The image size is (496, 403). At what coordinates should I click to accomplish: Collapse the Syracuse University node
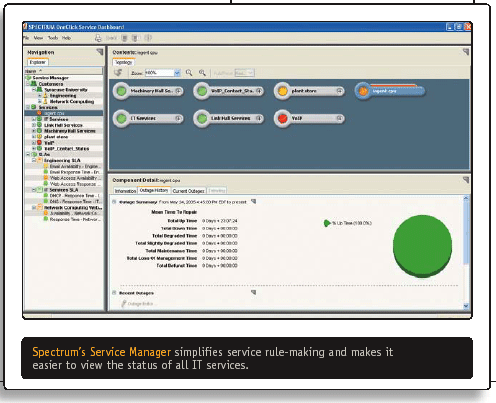[34, 90]
